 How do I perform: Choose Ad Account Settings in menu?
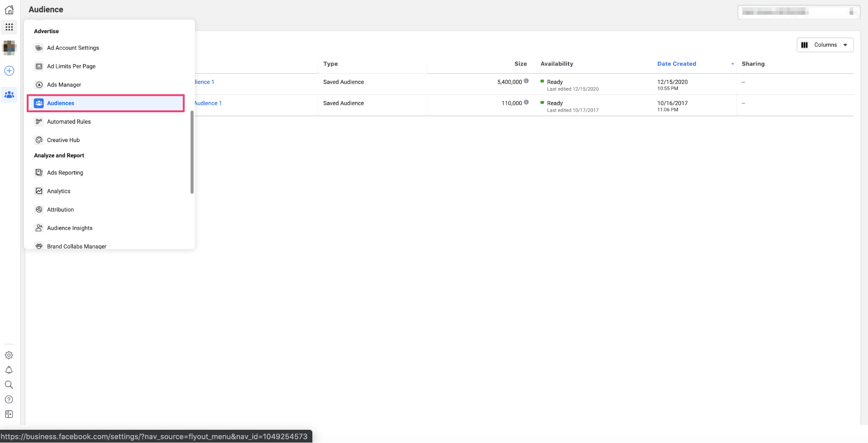pyautogui.click(x=73, y=48)
